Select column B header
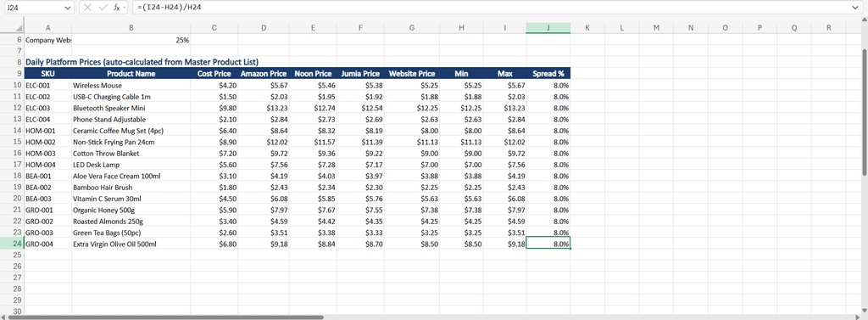The height and width of the screenshot is (320, 868). (x=131, y=28)
